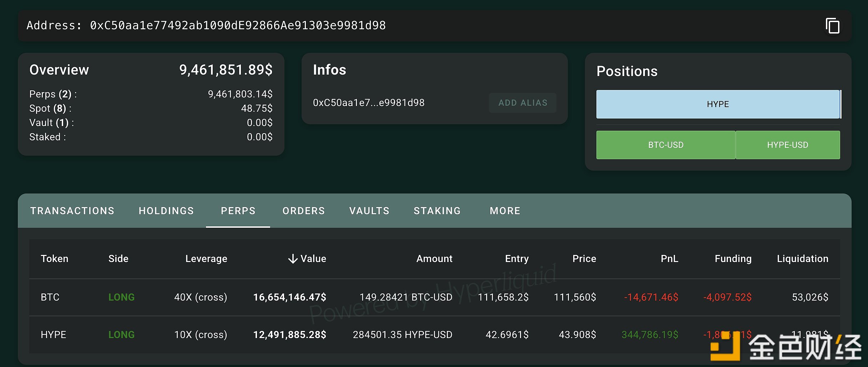
Task: Click the Liquidation column header
Action: point(802,259)
